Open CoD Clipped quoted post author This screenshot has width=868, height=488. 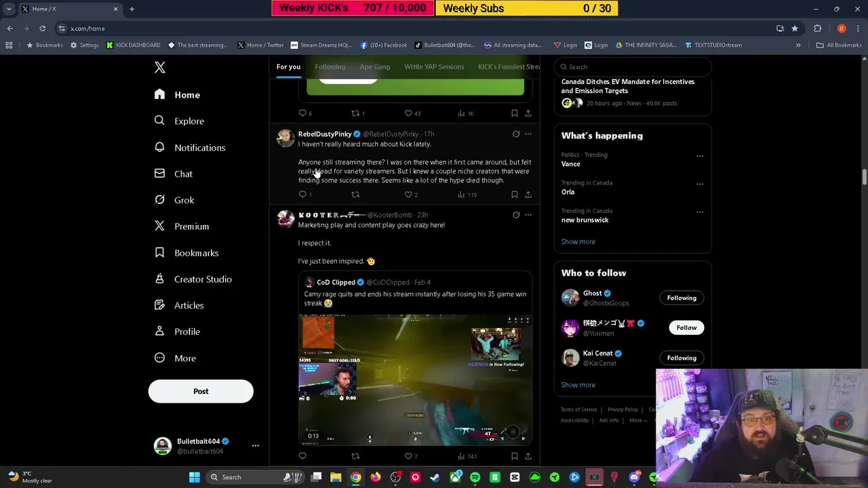click(x=336, y=282)
